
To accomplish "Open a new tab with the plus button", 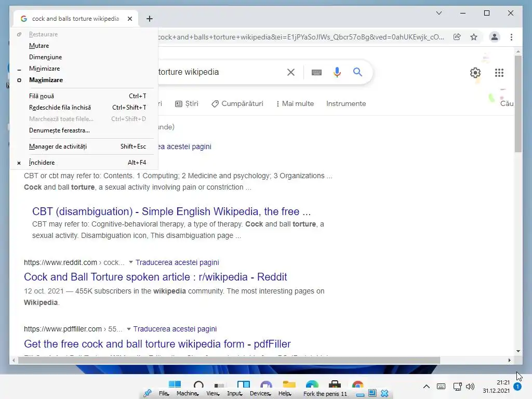I will click(149, 19).
